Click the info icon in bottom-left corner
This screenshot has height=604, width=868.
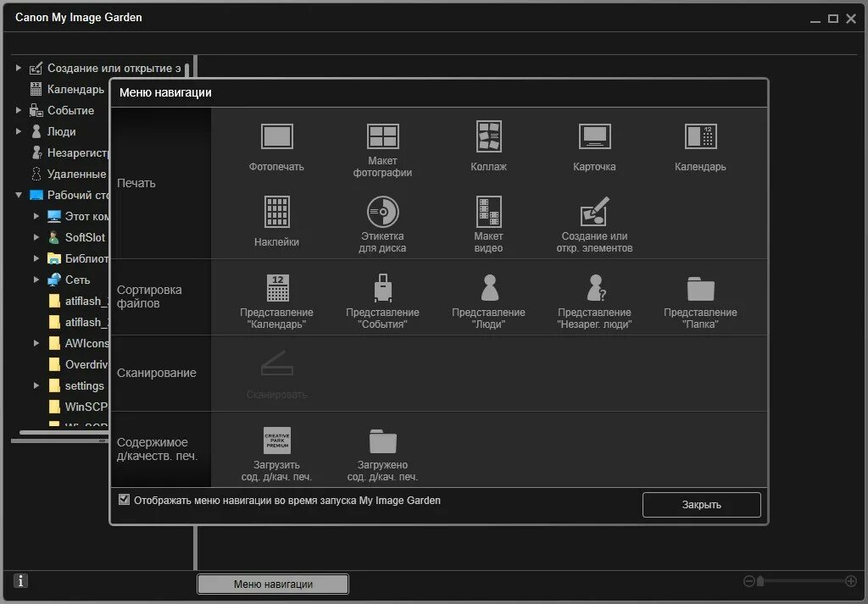[x=20, y=581]
